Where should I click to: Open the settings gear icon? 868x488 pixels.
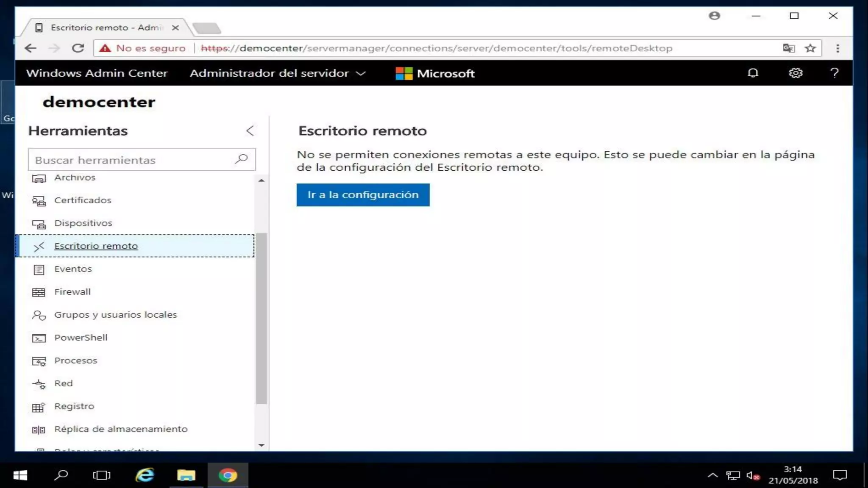pos(795,73)
